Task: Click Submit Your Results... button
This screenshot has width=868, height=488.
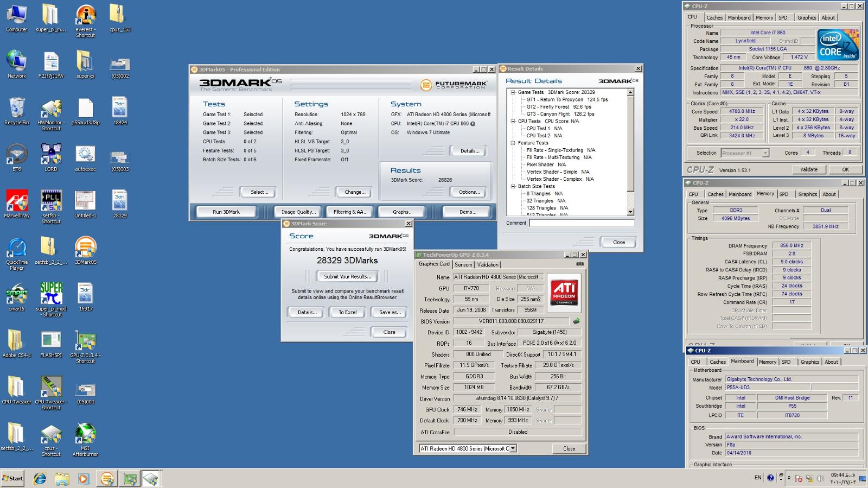Action: (348, 276)
